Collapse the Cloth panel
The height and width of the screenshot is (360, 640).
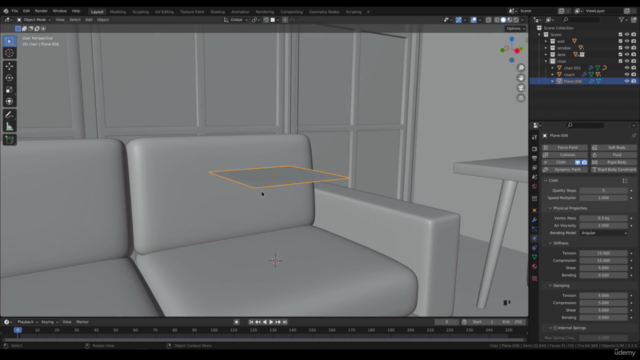point(546,180)
